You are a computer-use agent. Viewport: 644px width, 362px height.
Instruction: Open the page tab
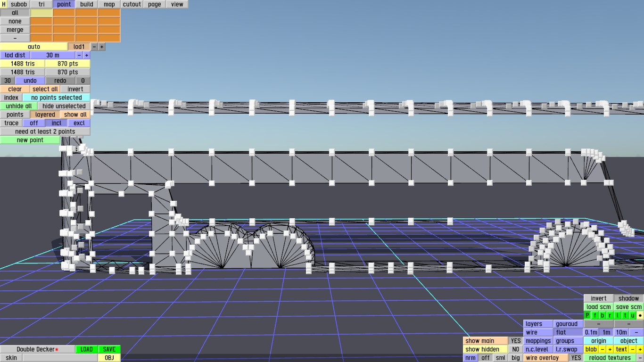point(155,4)
